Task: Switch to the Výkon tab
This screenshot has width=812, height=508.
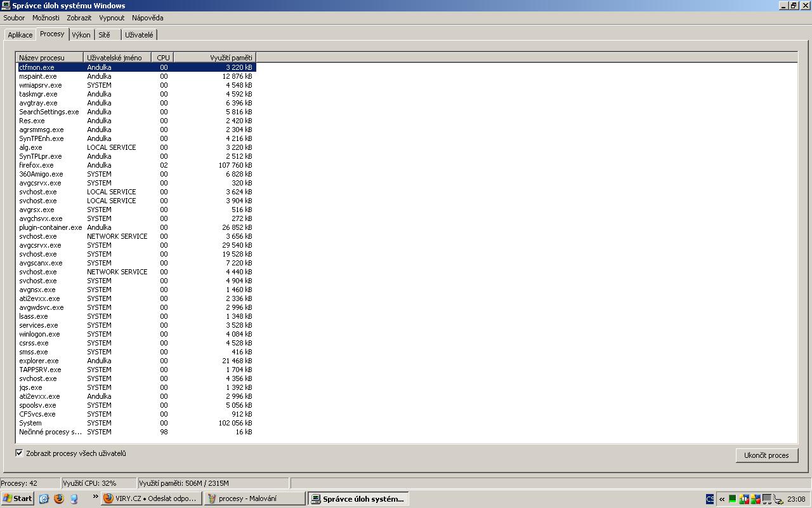Action: tap(81, 35)
